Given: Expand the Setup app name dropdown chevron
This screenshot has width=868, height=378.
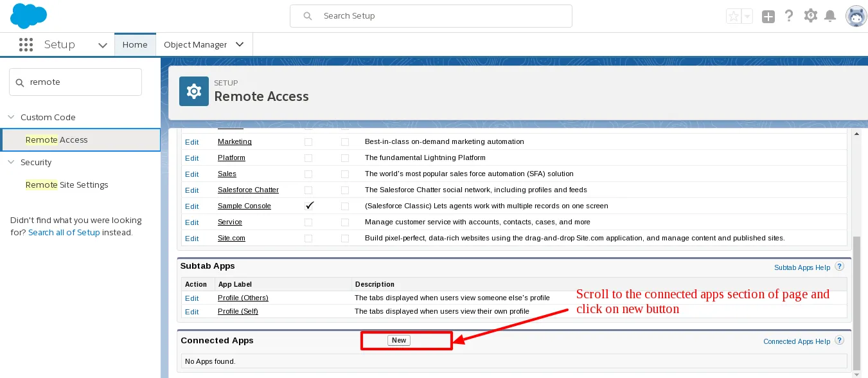Looking at the screenshot, I should point(102,45).
